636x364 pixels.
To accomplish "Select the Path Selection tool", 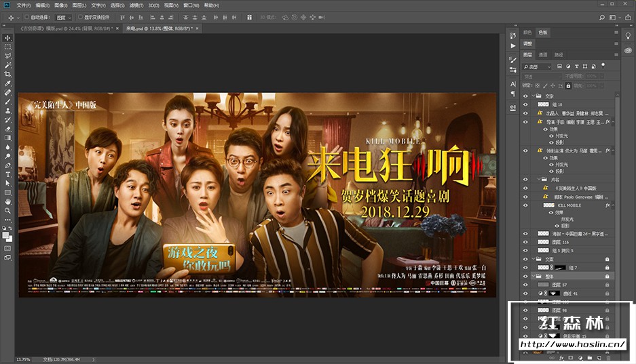I will pyautogui.click(x=7, y=184).
